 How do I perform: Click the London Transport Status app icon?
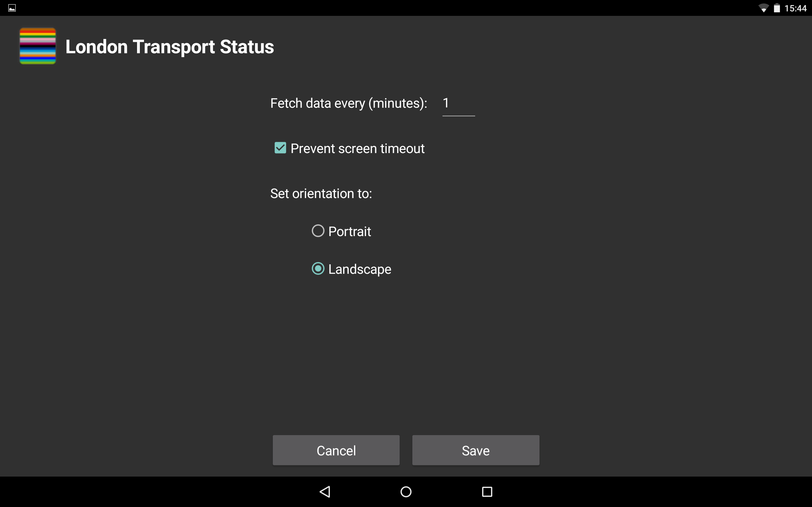(x=37, y=46)
